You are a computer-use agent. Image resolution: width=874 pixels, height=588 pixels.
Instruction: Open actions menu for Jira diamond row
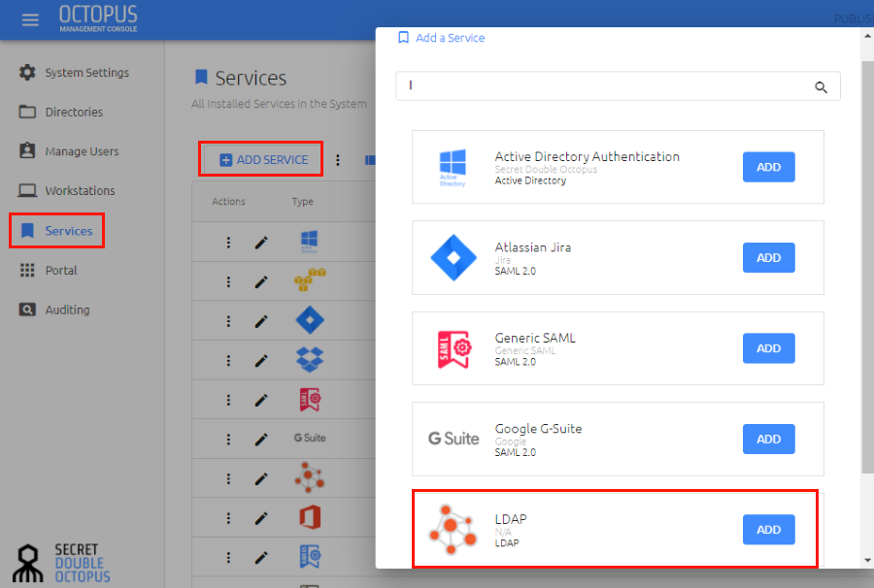(228, 321)
